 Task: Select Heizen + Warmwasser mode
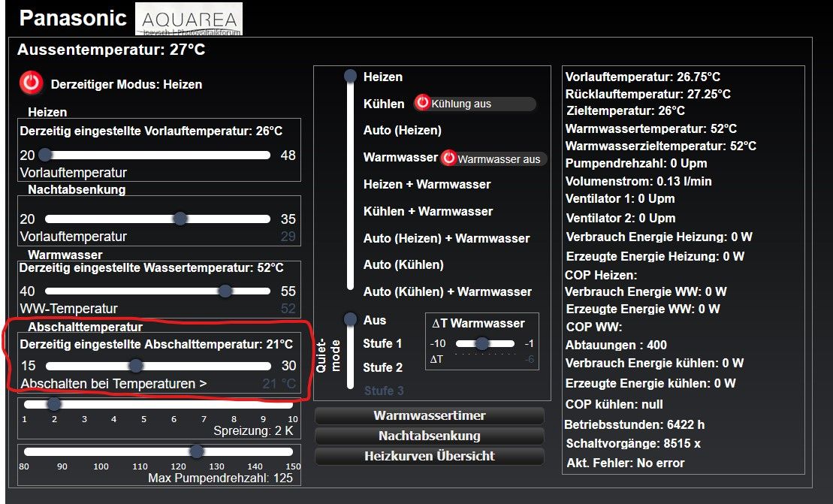(x=427, y=184)
